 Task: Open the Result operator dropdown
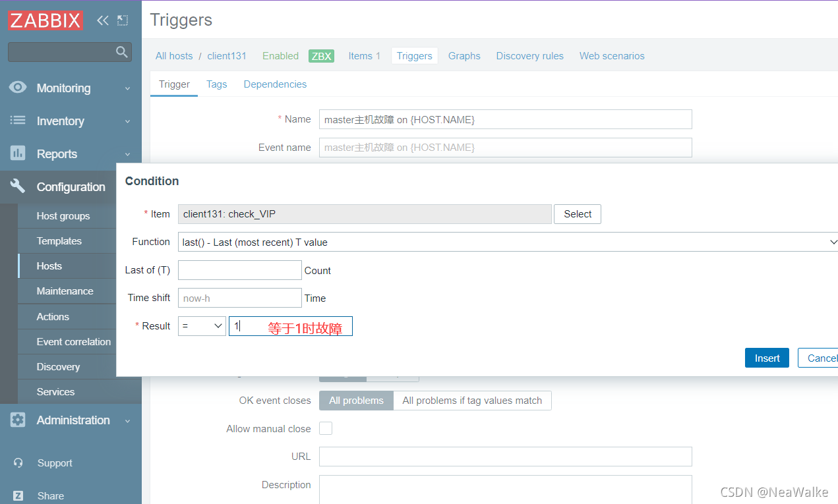202,326
